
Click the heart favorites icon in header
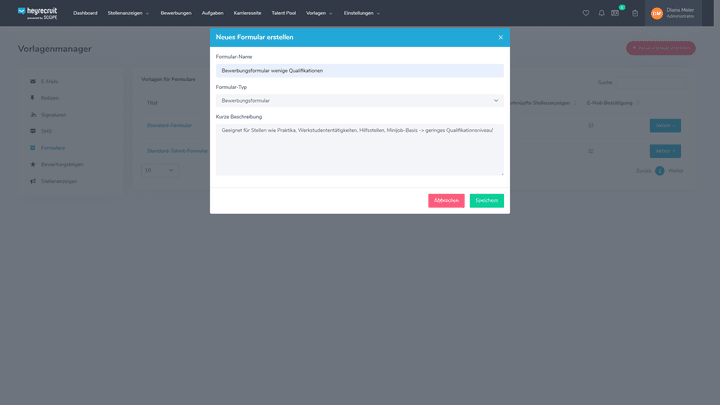[x=586, y=13]
